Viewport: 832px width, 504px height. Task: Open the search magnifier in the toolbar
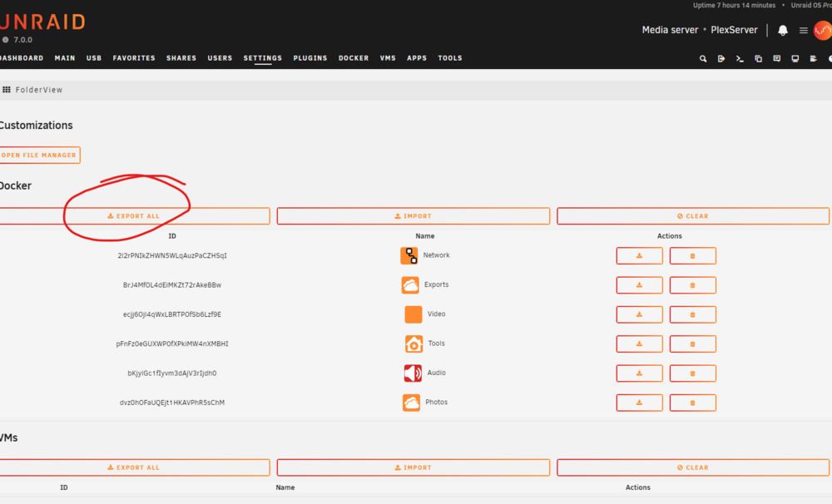[702, 58]
